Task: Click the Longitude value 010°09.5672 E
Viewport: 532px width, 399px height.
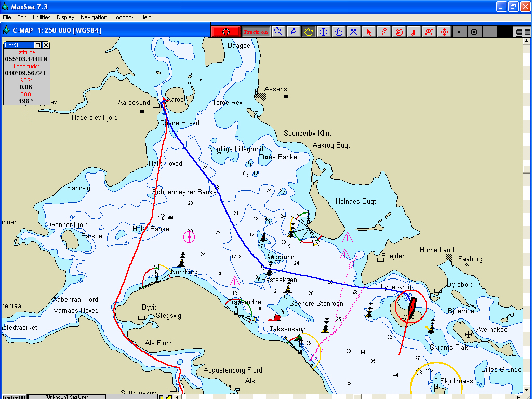Action: [26, 73]
